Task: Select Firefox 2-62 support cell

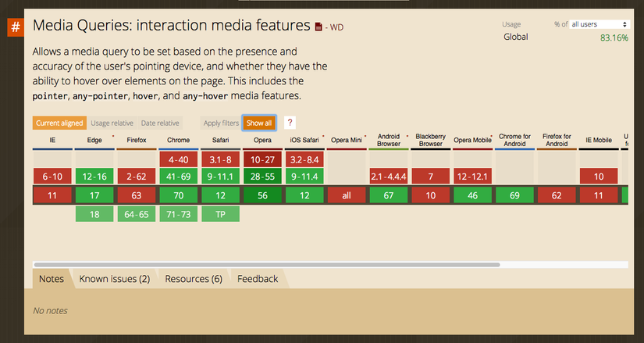Action: click(x=137, y=177)
